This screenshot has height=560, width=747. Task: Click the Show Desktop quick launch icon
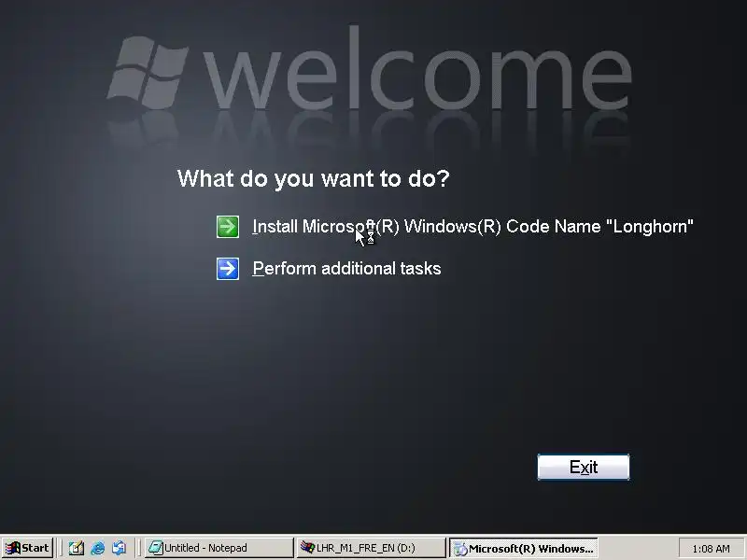coord(77,548)
